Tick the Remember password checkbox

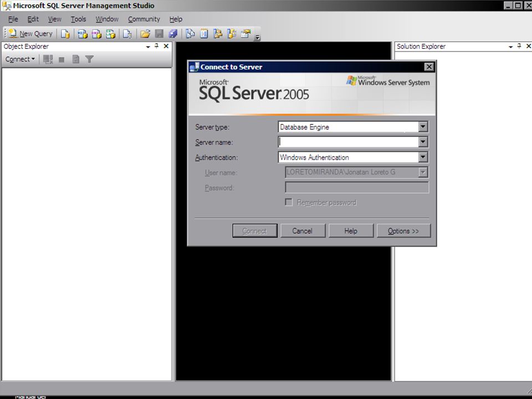tap(289, 202)
